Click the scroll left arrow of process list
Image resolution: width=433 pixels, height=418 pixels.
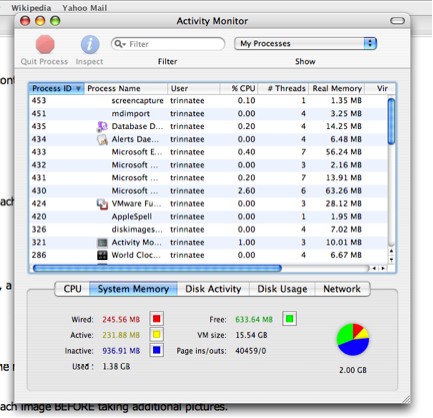click(x=375, y=268)
